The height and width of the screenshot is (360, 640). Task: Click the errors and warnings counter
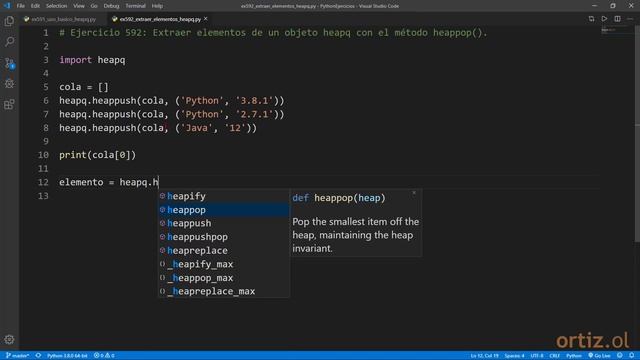[104, 356]
